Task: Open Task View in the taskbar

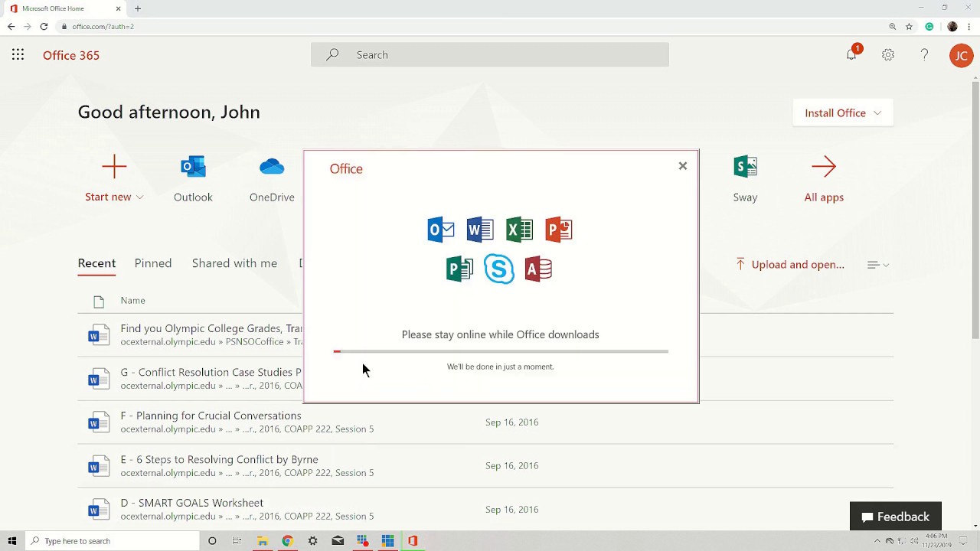Action: 237,541
